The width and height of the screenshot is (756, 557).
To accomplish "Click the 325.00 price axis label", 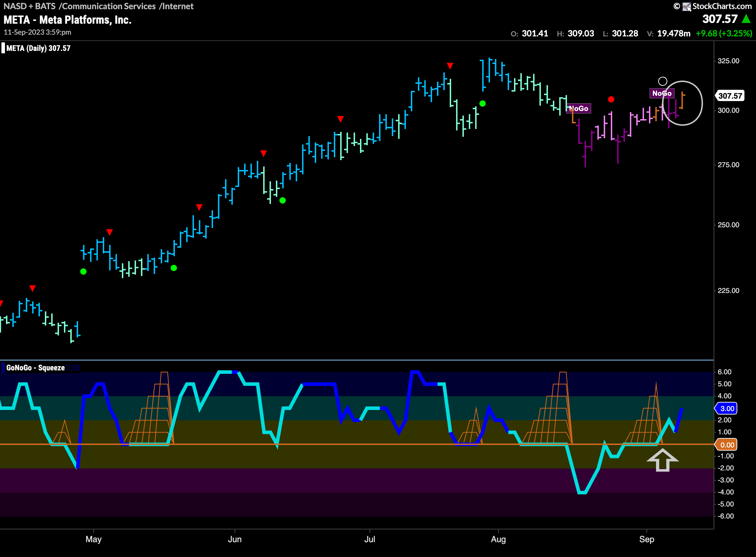I will click(728, 61).
